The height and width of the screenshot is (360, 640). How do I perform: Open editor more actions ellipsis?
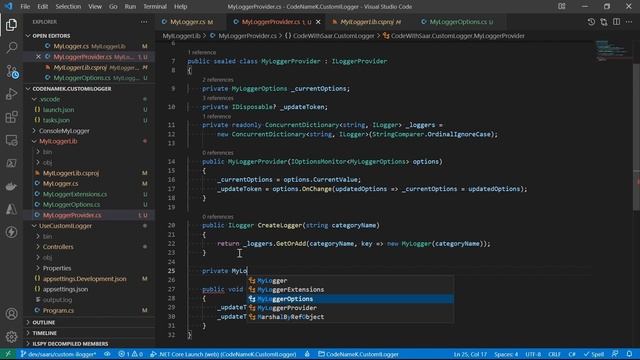[x=629, y=22]
